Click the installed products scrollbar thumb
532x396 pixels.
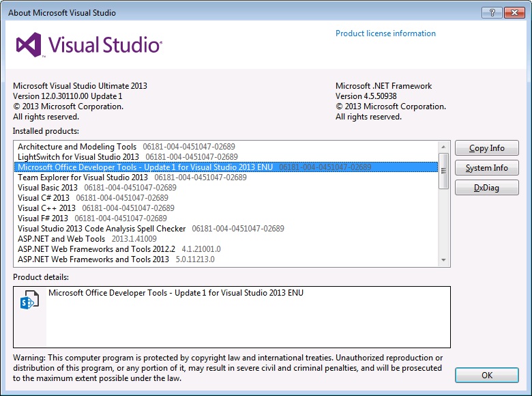443,171
